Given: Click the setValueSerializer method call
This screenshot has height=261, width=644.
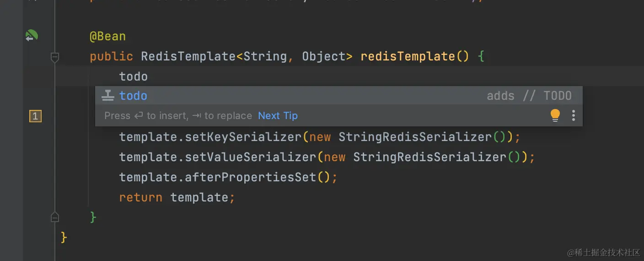Looking at the screenshot, I should pyautogui.click(x=250, y=157).
